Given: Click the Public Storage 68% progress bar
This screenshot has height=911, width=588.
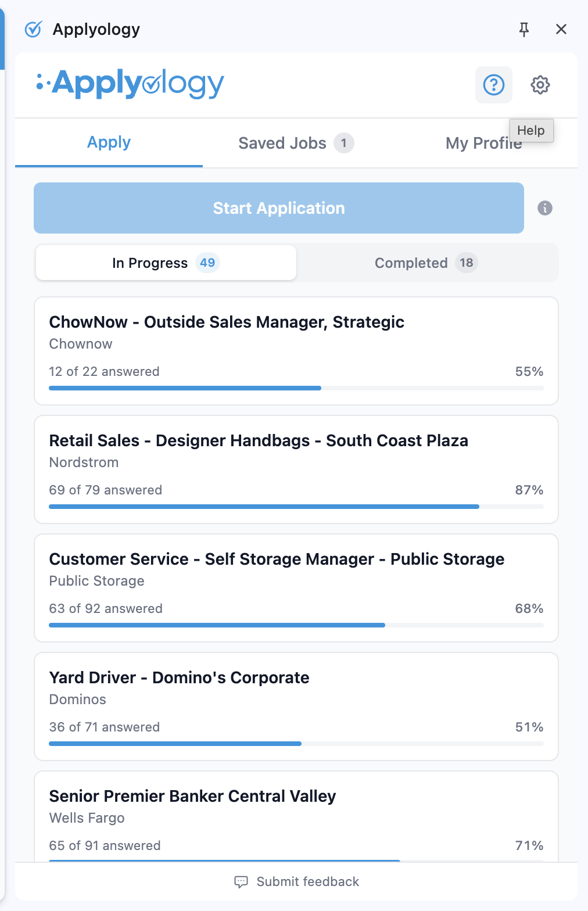Looking at the screenshot, I should pyautogui.click(x=296, y=625).
